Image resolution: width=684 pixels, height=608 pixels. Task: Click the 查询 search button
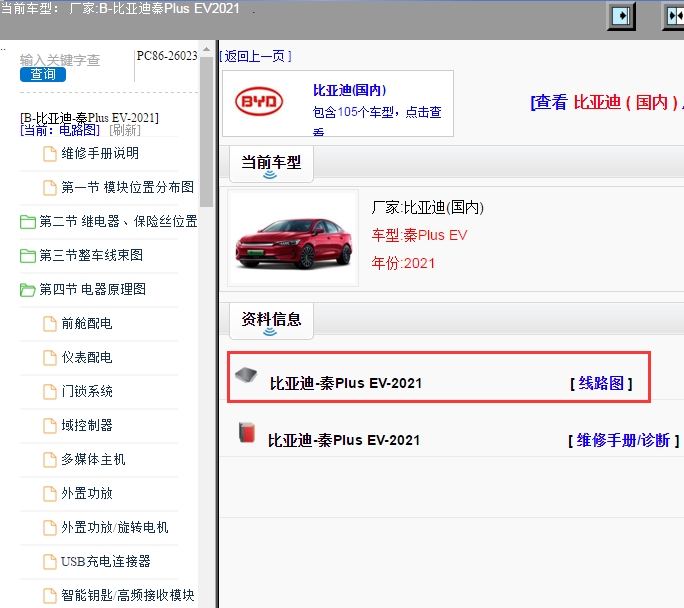pos(43,75)
